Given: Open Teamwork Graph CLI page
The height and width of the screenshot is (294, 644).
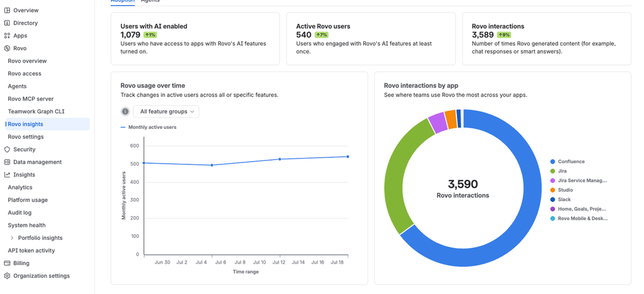Looking at the screenshot, I should tap(36, 112).
